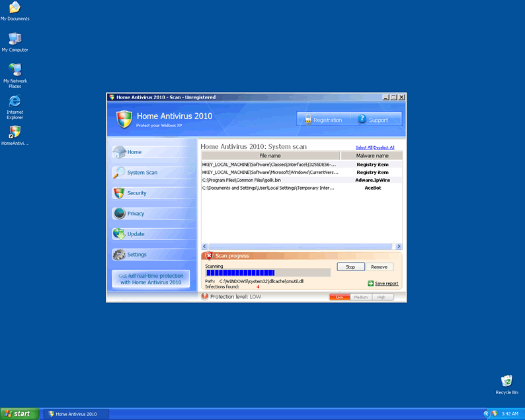This screenshot has height=420, width=525.
Task: Click the scan list horizontal scrollbar
Action: [x=302, y=247]
